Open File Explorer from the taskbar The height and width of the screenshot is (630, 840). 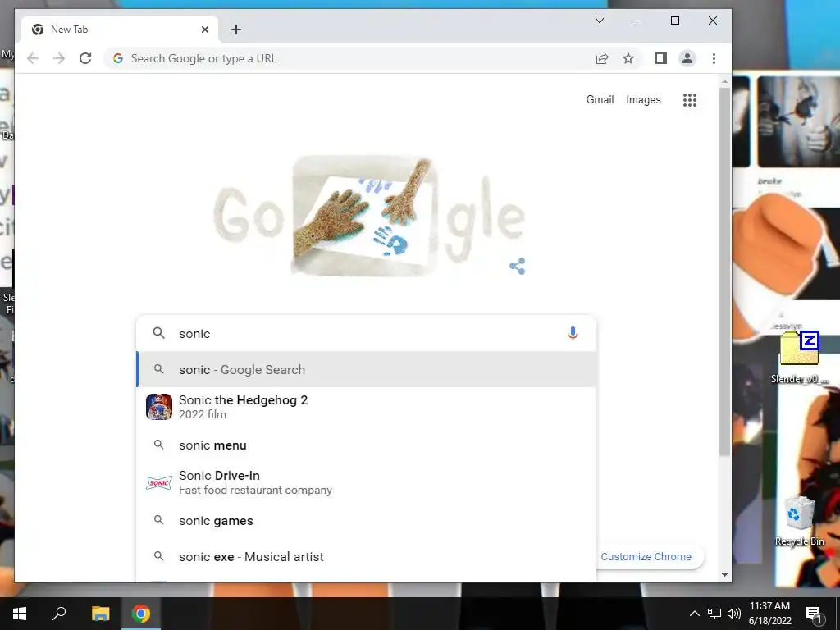(x=100, y=614)
